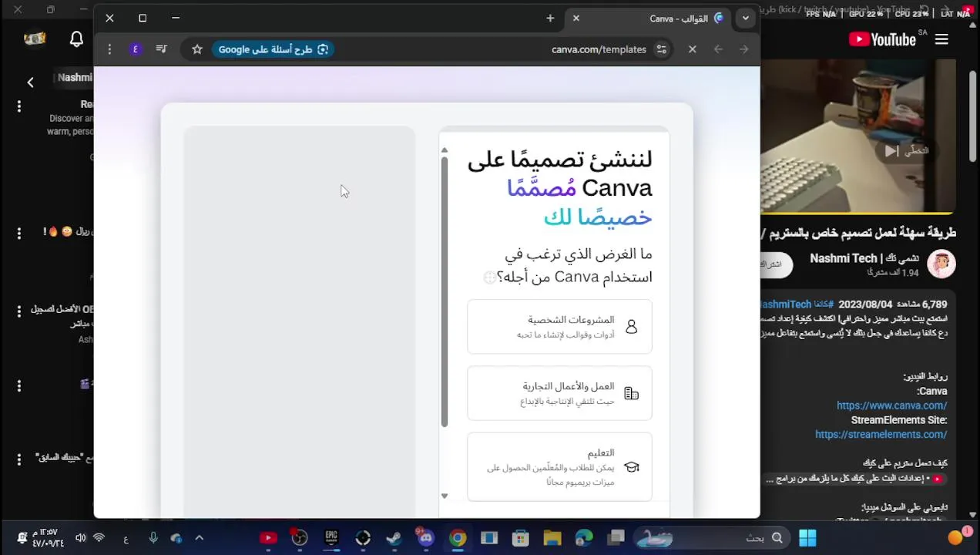Open the clock and date in the taskbar

(48, 538)
